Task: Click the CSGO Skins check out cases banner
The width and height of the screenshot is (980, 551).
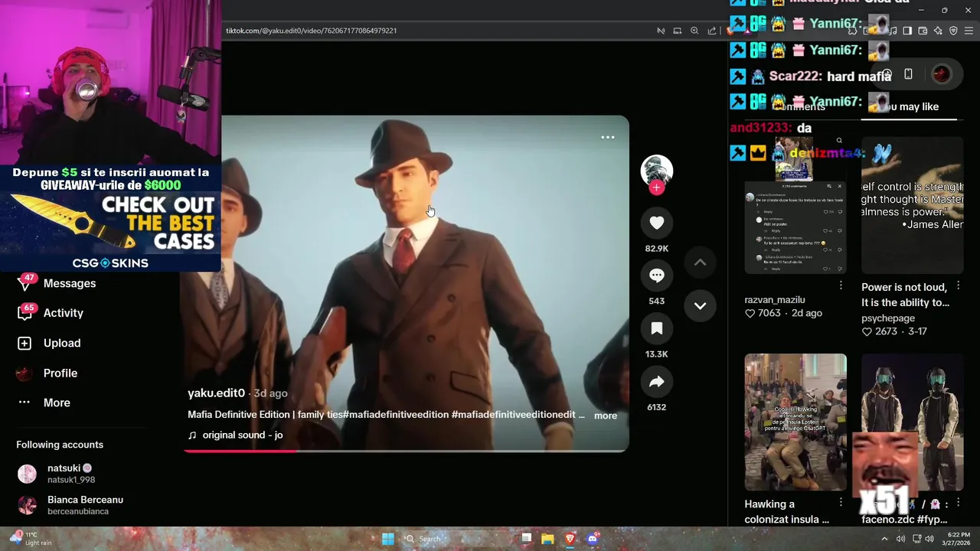Action: [x=111, y=219]
